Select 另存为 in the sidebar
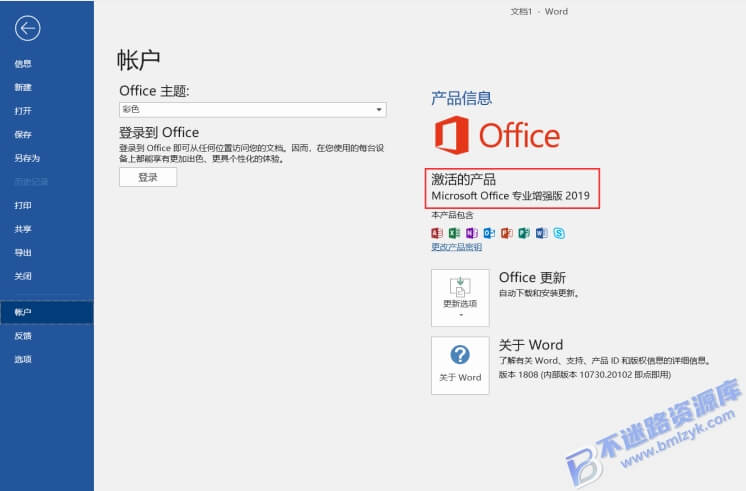 coord(27,158)
